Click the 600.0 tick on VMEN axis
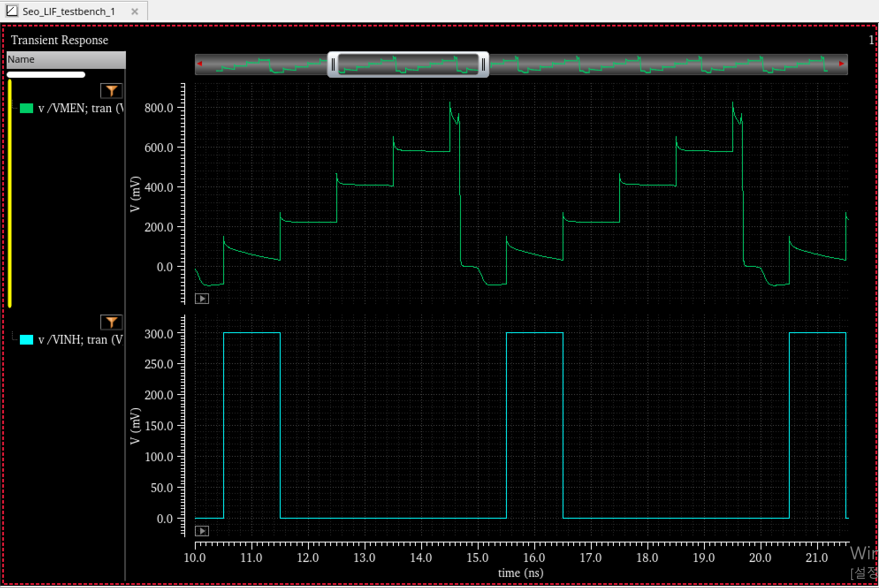 click(x=159, y=148)
